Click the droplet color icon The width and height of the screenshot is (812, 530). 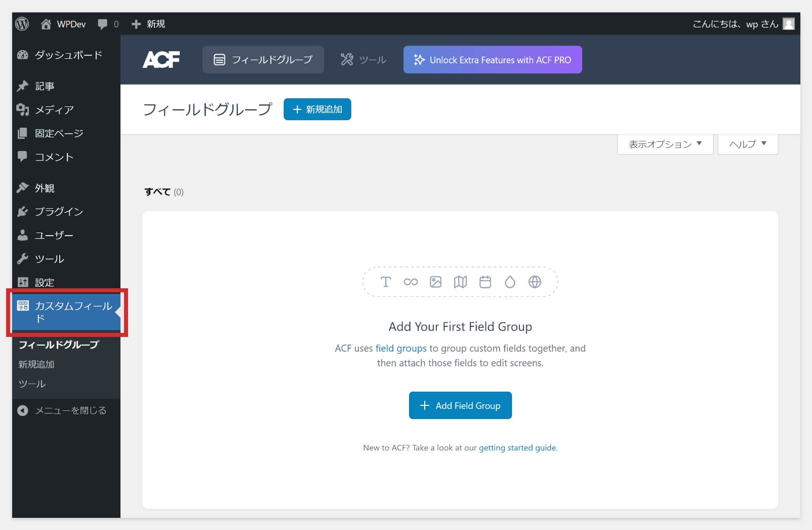click(510, 282)
